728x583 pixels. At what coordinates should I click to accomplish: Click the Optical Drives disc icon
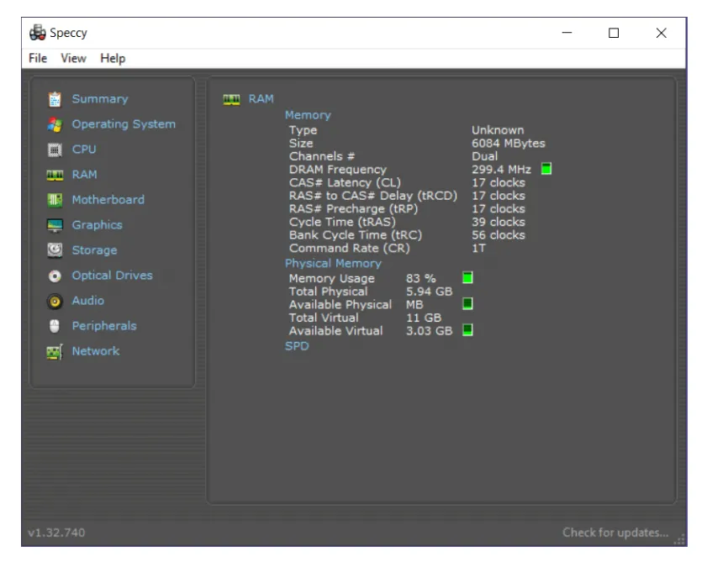click(x=55, y=276)
